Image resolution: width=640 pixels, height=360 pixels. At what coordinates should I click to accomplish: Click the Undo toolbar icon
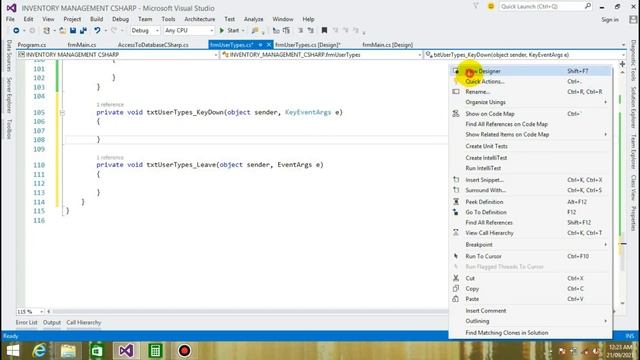tap(97, 31)
